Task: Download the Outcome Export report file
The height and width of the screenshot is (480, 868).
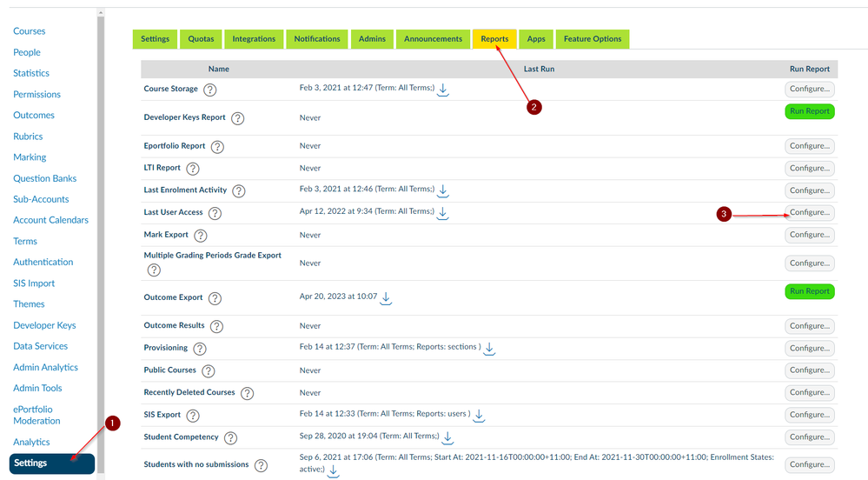Action: click(386, 297)
